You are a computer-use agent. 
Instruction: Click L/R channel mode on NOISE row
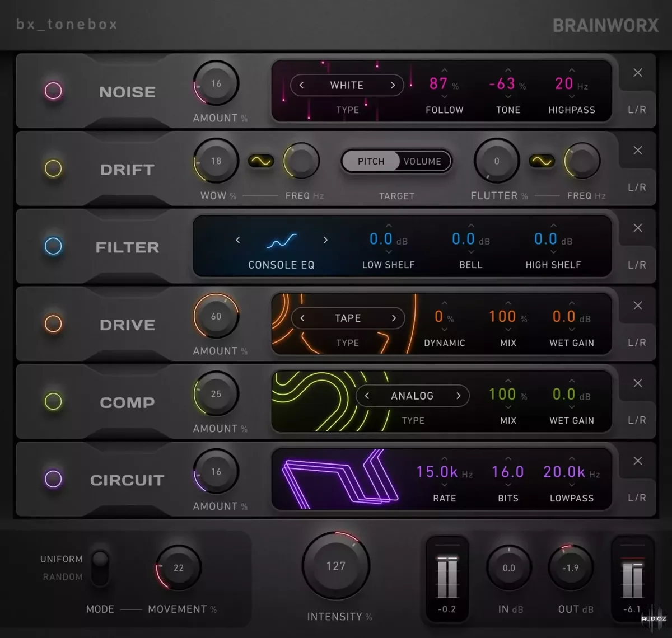tap(637, 110)
